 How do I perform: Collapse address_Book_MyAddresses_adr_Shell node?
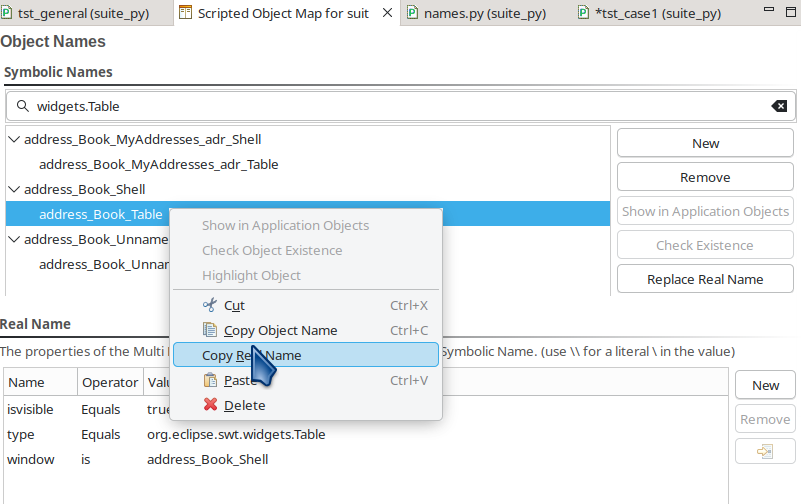click(14, 139)
